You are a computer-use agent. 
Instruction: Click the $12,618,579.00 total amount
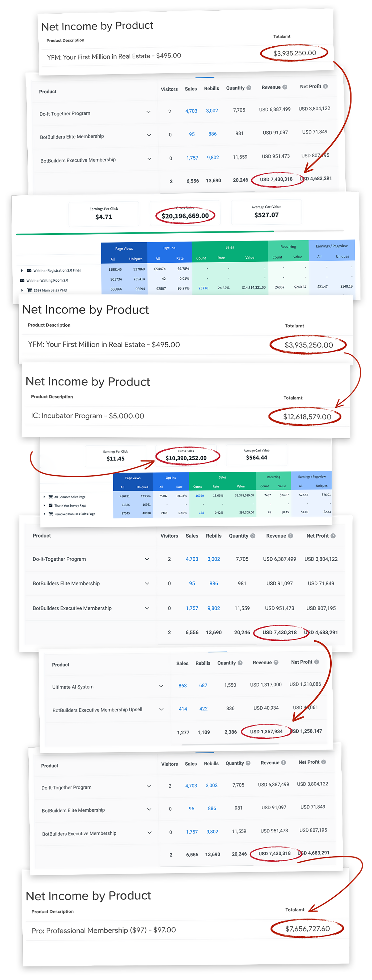pos(307,416)
